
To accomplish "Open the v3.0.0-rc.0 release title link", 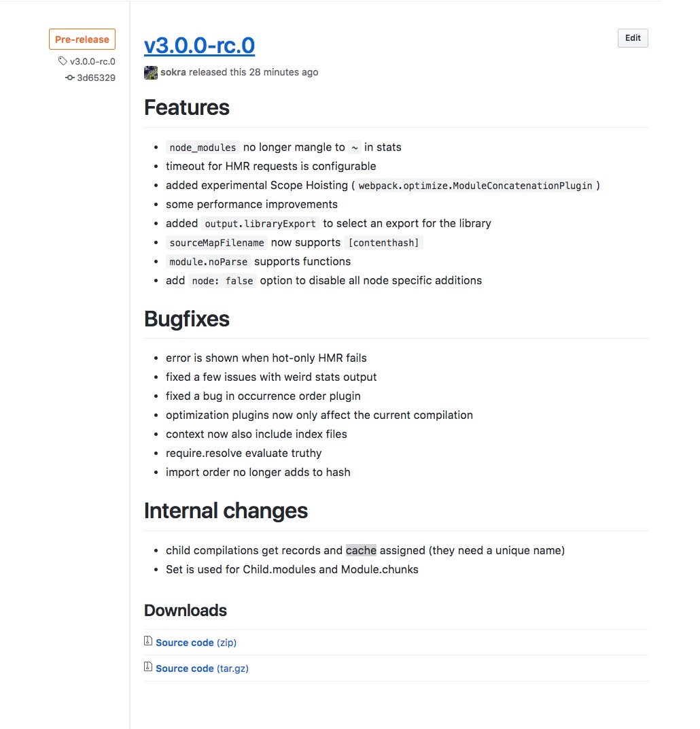I will (199, 46).
